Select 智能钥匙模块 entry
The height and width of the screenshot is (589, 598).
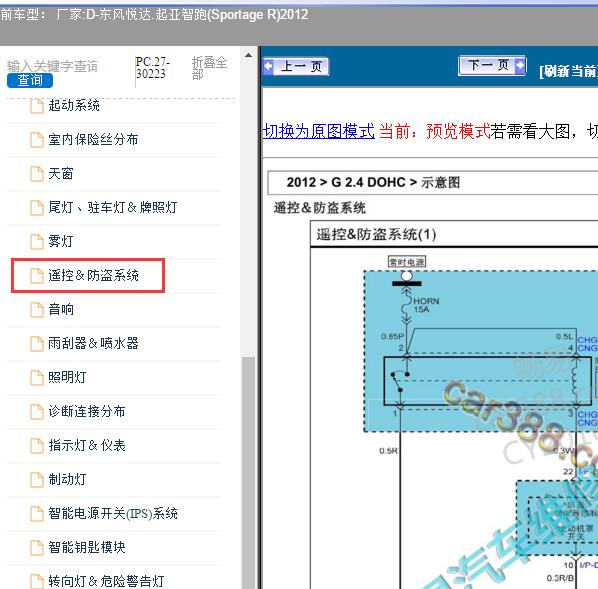pyautogui.click(x=87, y=547)
